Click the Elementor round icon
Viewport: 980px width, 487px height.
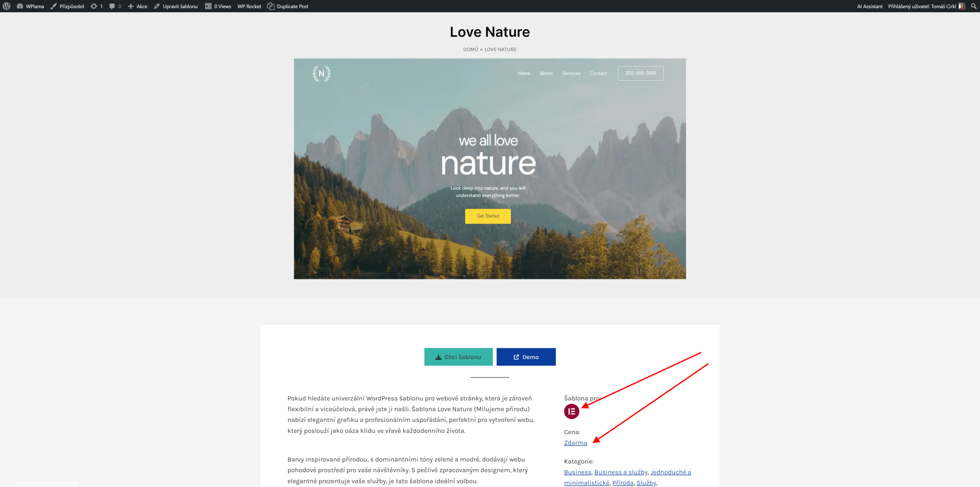coord(572,411)
